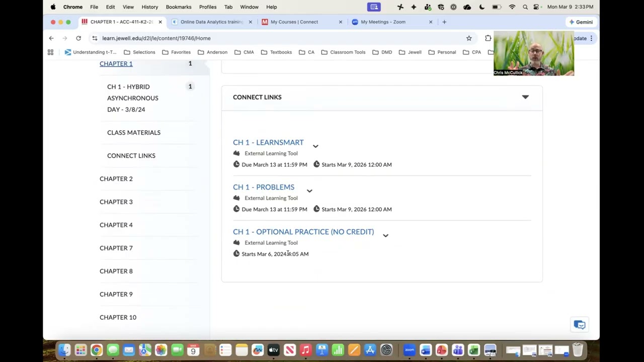Open the Chrome File menu
This screenshot has height=362, width=644.
94,7
